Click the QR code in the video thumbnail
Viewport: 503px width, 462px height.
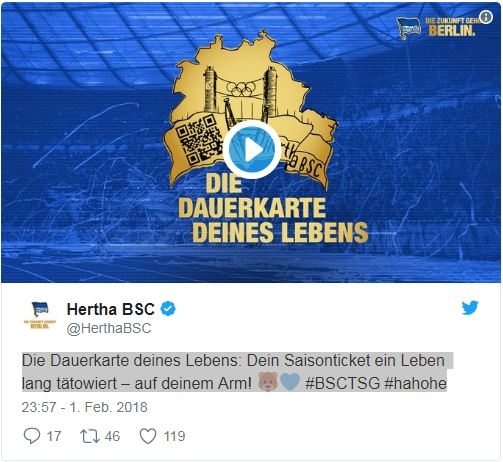click(199, 138)
